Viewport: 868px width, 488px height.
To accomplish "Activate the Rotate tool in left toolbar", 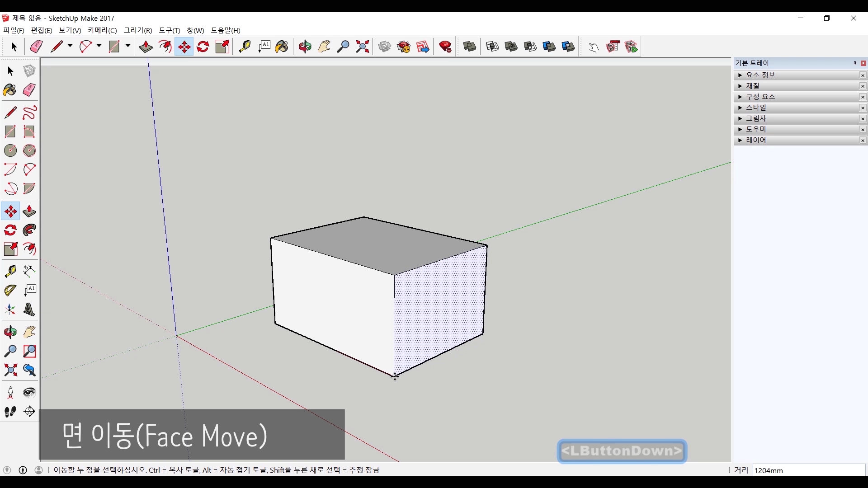I will tap(10, 230).
